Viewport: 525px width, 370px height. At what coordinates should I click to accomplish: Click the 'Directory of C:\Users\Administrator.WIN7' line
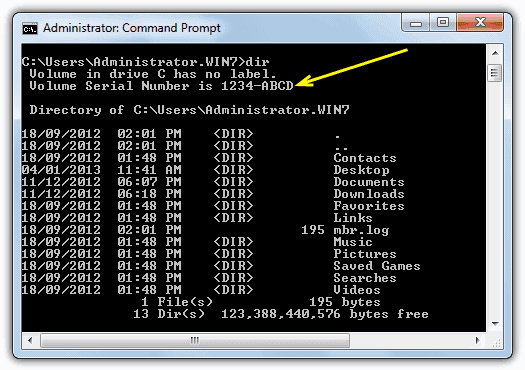[x=190, y=110]
